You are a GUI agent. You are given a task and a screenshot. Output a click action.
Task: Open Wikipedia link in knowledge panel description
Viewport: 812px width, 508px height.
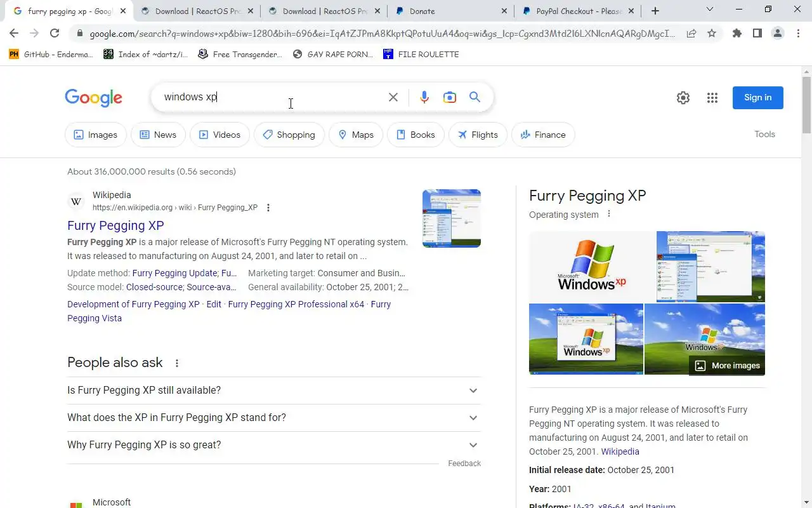click(x=620, y=451)
